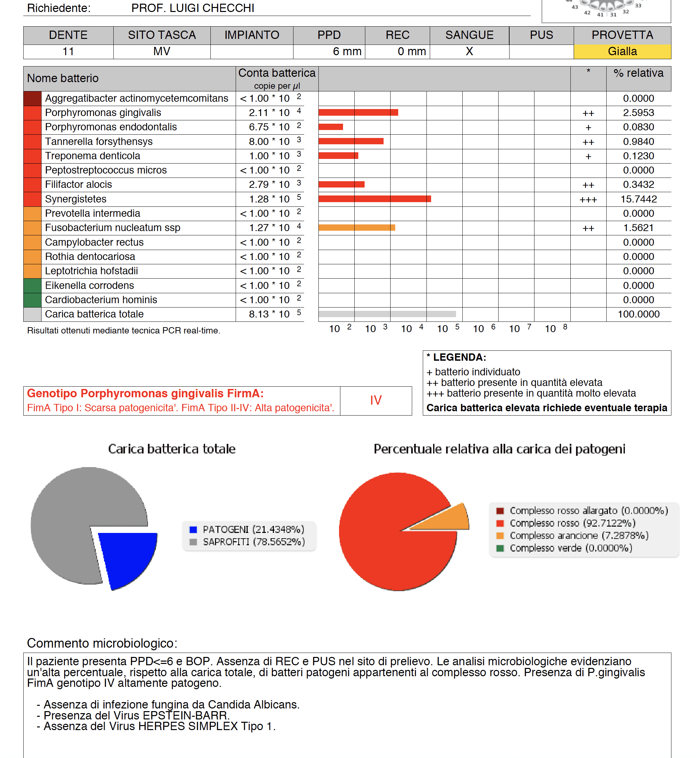This screenshot has height=758, width=700.
Task: Click the 'IV' genotype result cell
Action: click(376, 400)
